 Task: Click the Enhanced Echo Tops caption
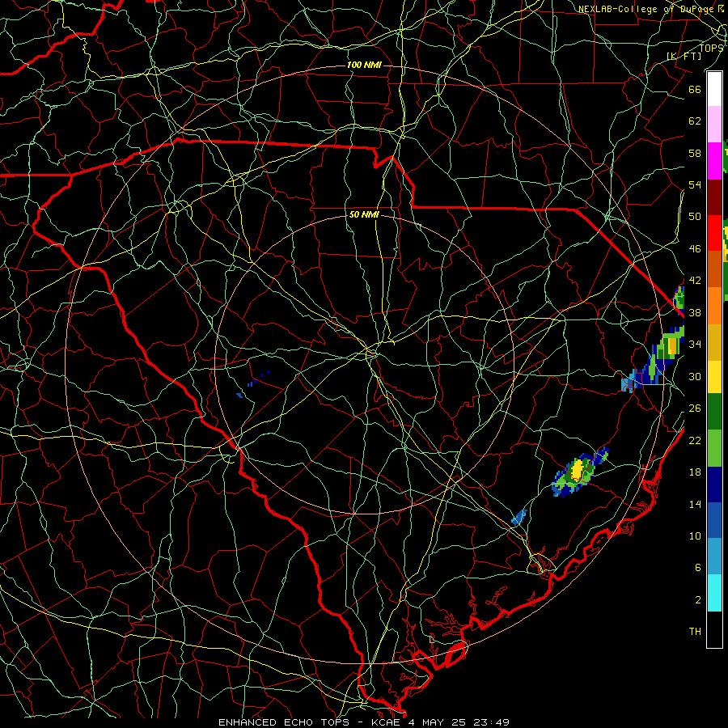point(364,722)
